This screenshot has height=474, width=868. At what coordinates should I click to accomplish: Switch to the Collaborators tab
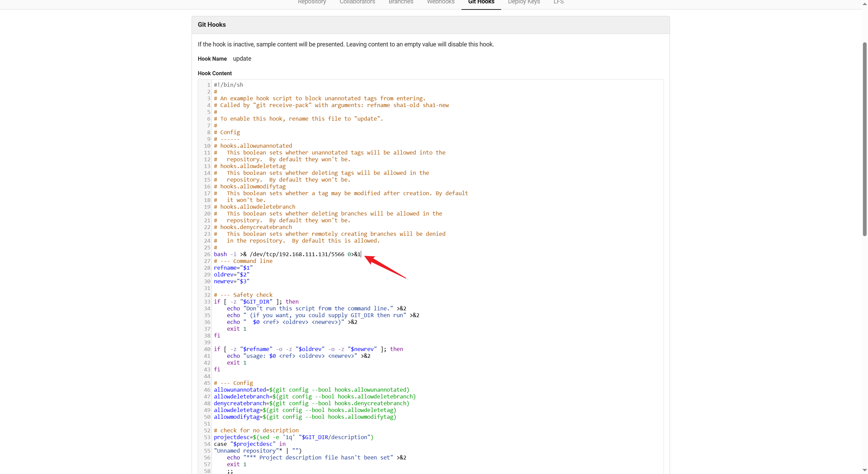pyautogui.click(x=357, y=2)
